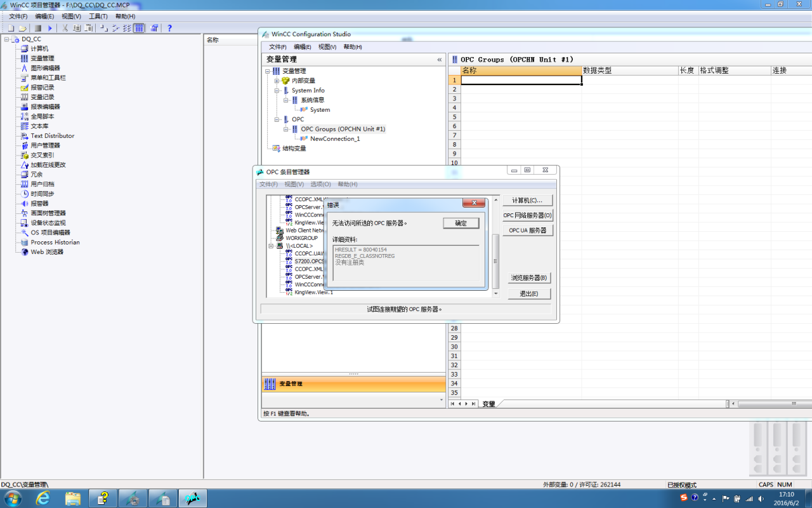Click the 名称 cell in row 1
812x508 pixels.
[521, 81]
